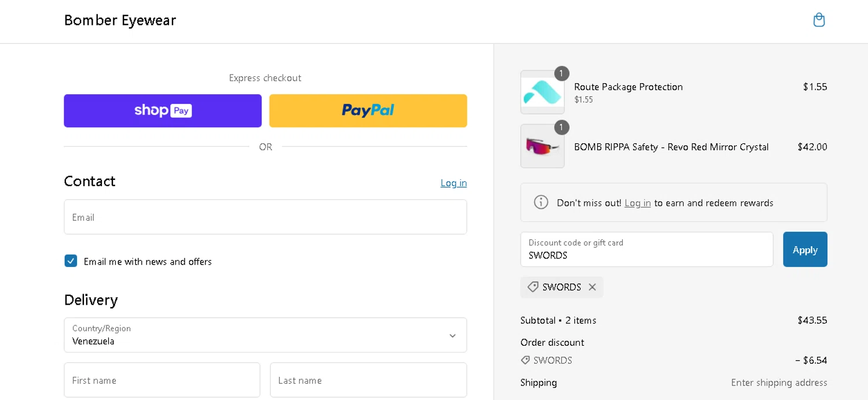Click the $43.55 subtotal amount
Image resolution: width=868 pixels, height=400 pixels.
(812, 320)
